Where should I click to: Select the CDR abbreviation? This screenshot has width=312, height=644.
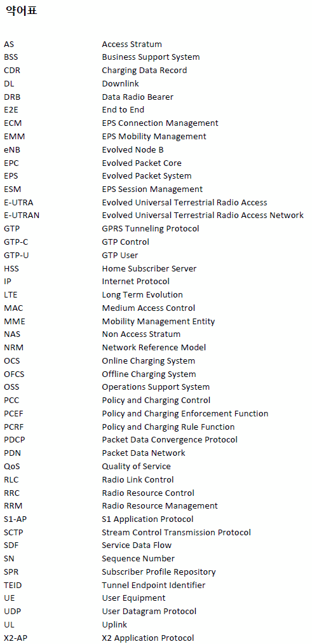12,70
